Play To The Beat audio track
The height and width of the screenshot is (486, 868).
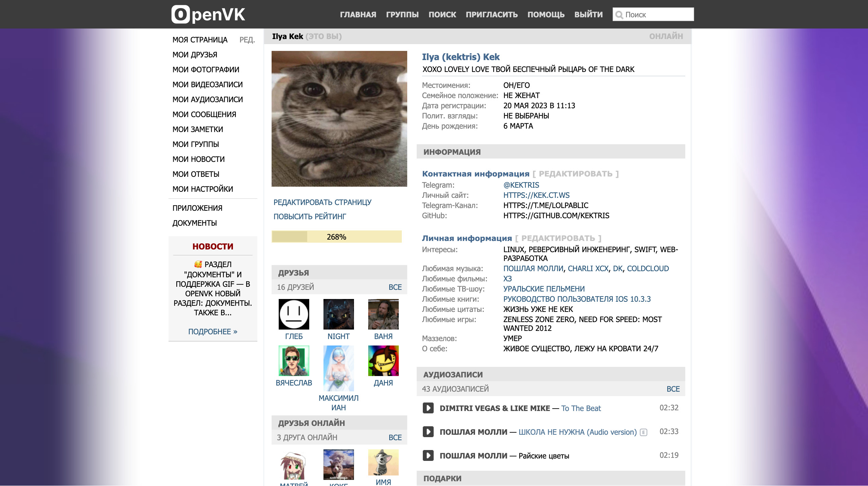(x=428, y=408)
